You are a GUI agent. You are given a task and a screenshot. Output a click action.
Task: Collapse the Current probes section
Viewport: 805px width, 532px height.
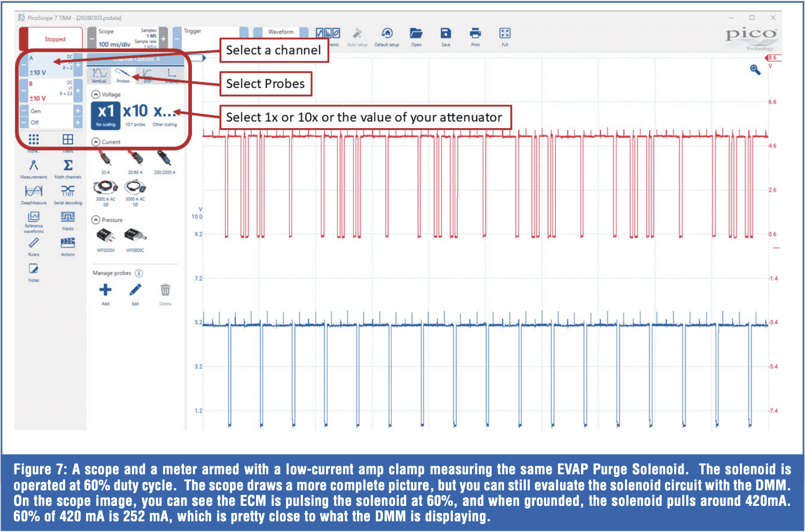click(x=96, y=142)
